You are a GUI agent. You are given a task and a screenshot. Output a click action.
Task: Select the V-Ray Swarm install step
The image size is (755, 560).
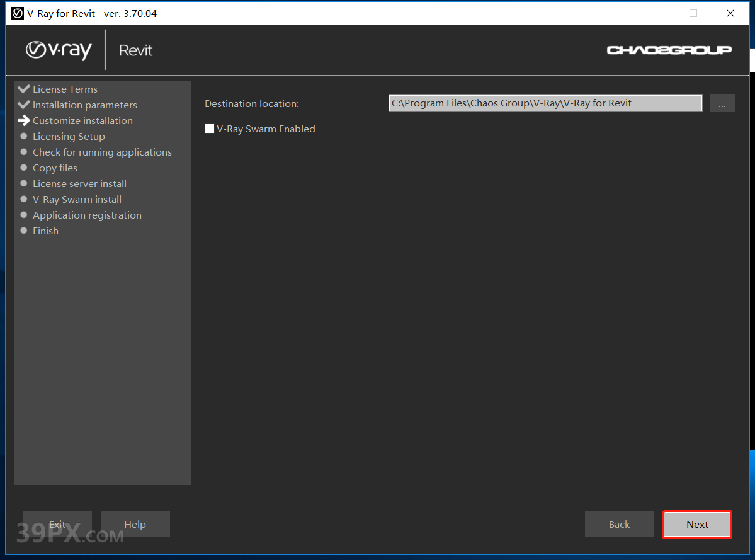coord(77,199)
